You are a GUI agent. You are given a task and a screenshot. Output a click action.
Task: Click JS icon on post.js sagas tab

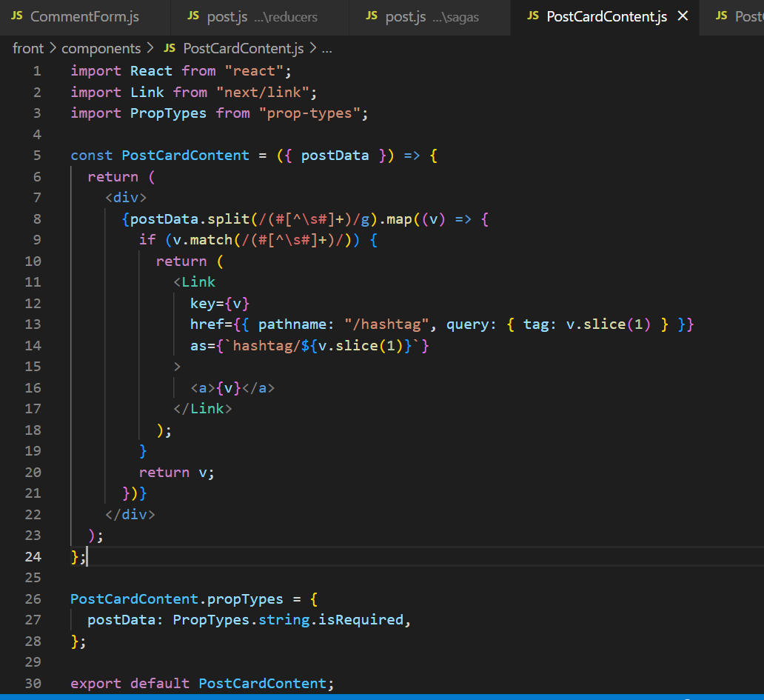pyautogui.click(x=372, y=16)
